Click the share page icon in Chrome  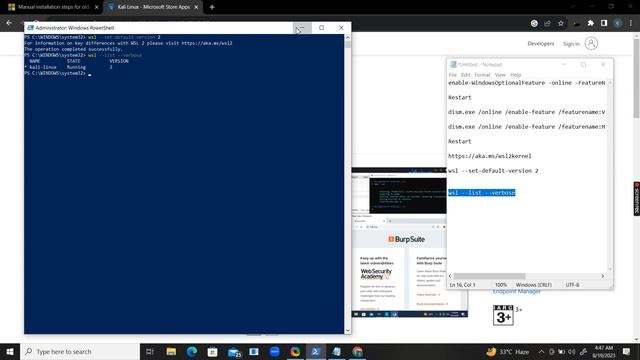547,23
